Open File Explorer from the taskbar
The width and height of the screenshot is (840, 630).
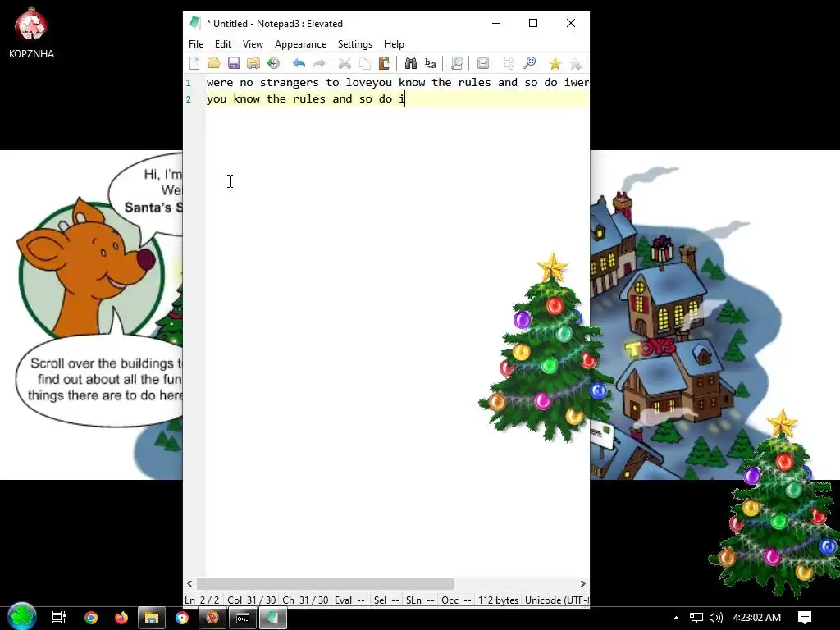coord(152,618)
